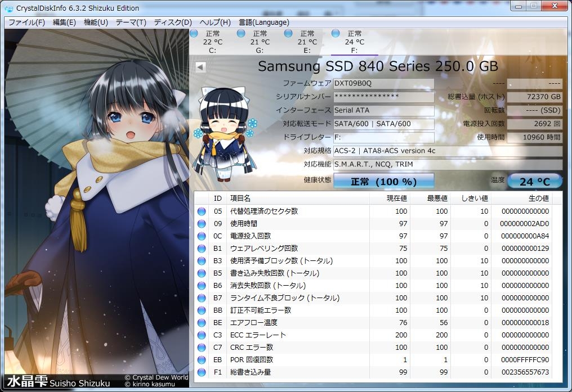Click the 72370 GB total host writes value
Screen dimensions: 572x392
tap(534, 97)
